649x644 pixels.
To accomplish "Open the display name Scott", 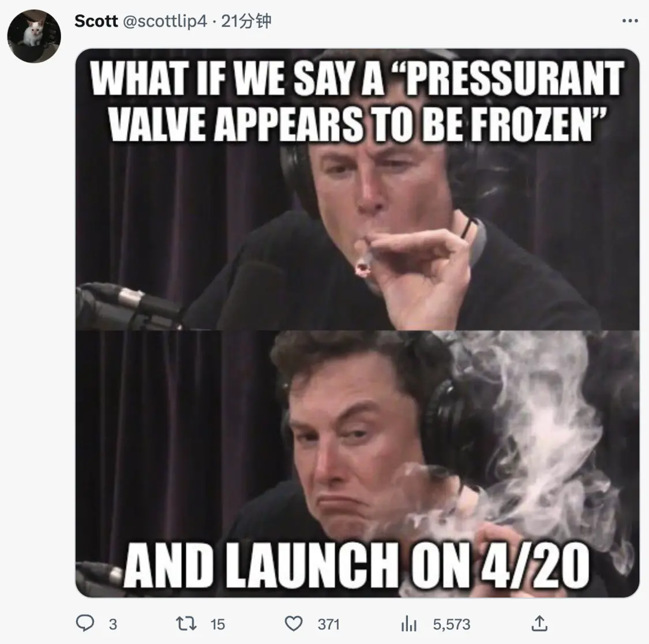I will (x=96, y=21).
